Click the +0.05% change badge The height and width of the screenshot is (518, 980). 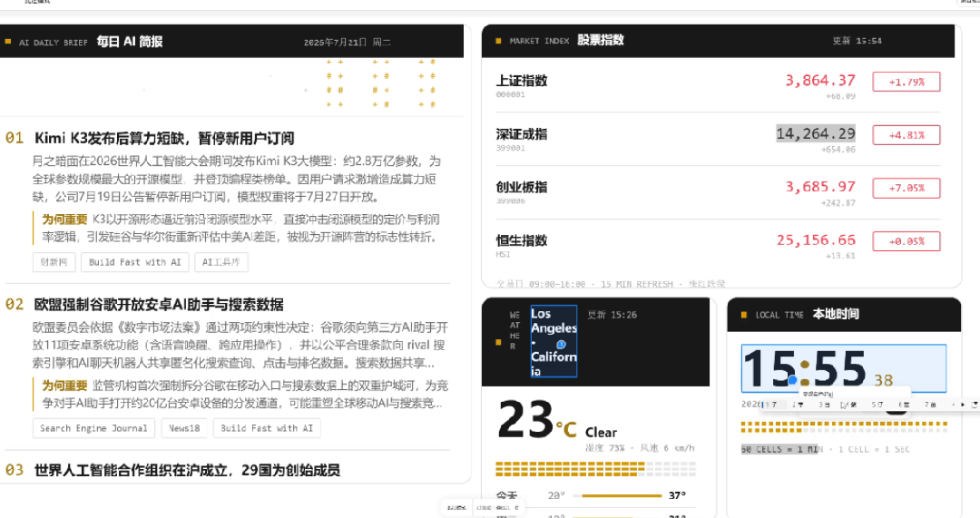tap(906, 241)
